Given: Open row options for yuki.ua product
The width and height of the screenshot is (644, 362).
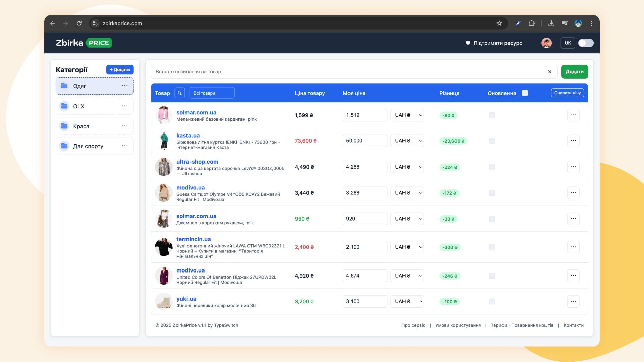Looking at the screenshot, I should coord(573,301).
